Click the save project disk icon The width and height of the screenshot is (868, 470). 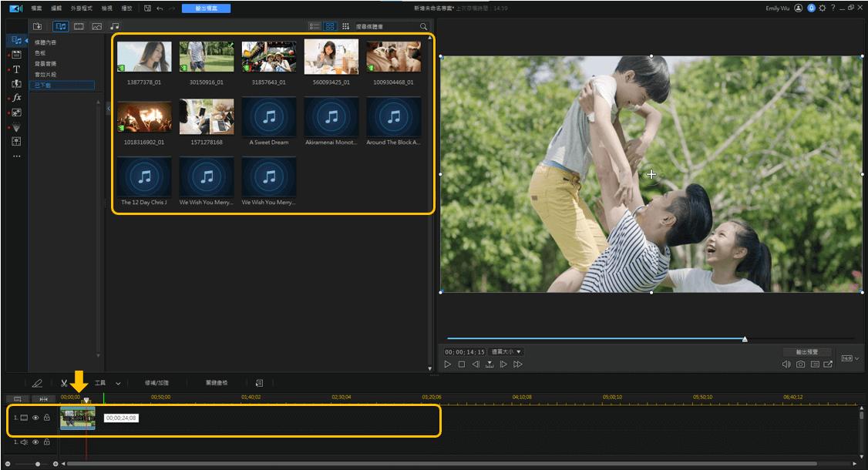click(147, 8)
